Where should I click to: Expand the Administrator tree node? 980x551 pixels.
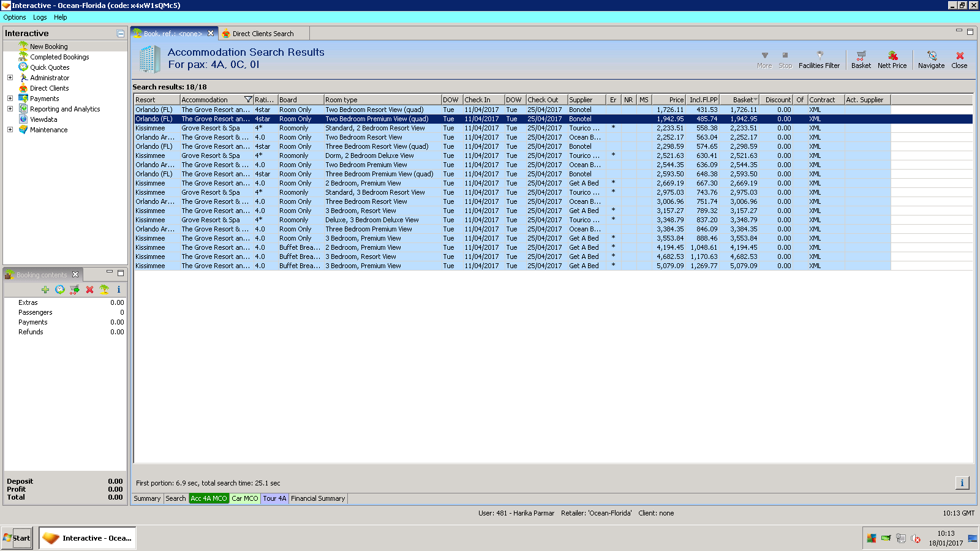[x=10, y=78]
